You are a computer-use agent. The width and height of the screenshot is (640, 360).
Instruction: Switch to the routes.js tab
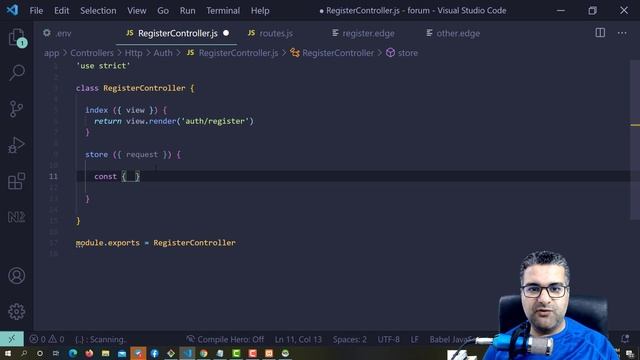click(x=276, y=33)
